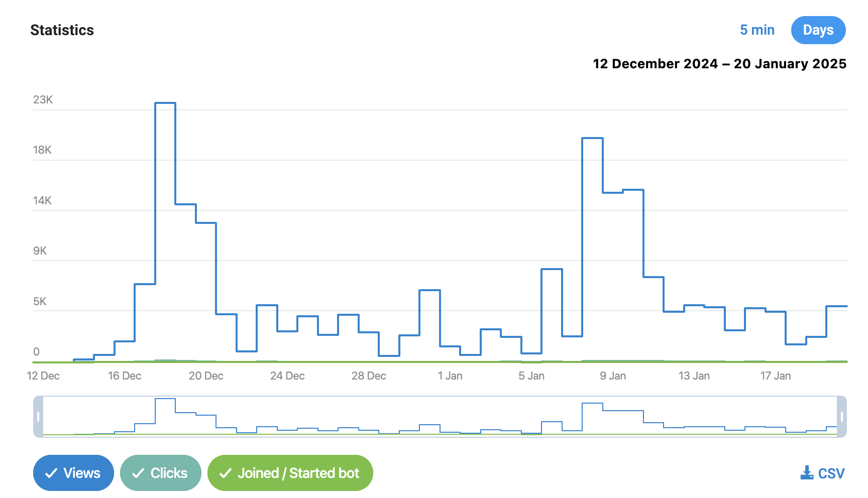Click the second peak near 8 Jan
The height and width of the screenshot is (498, 868).
click(592, 138)
